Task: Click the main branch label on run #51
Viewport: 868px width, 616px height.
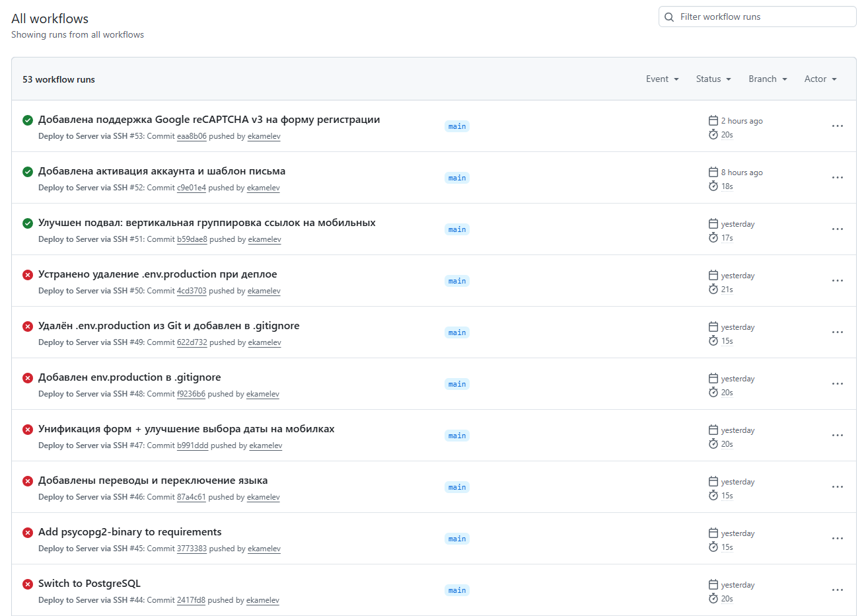Action: [x=457, y=229]
